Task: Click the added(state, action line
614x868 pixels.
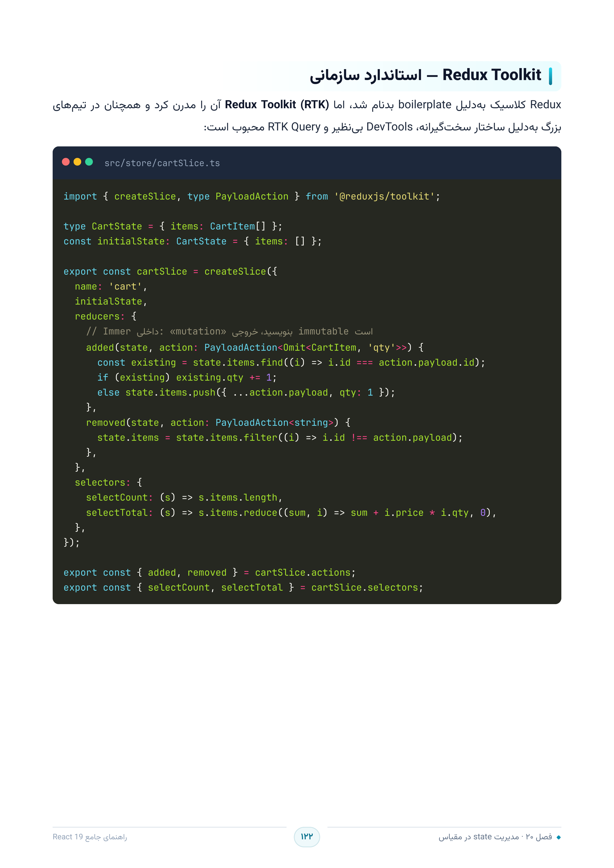Action: pyautogui.click(x=255, y=348)
